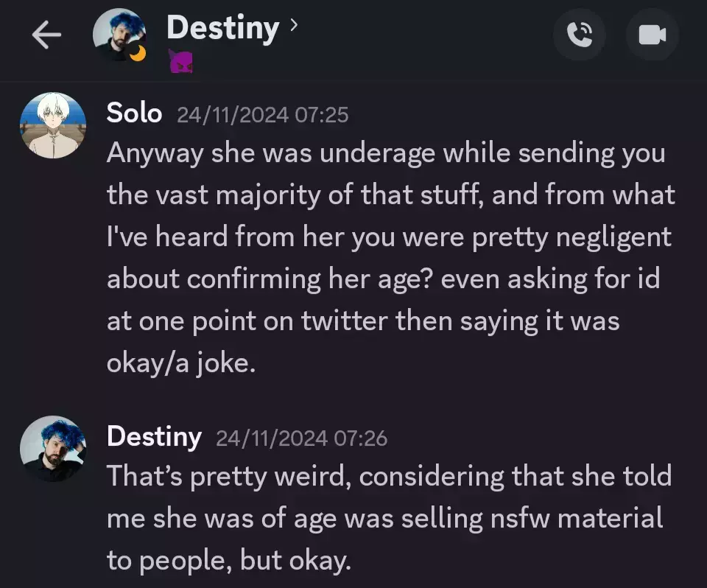The image size is (707, 588).
Task: Select Solo's message about confirming her age
Action: click(391, 257)
